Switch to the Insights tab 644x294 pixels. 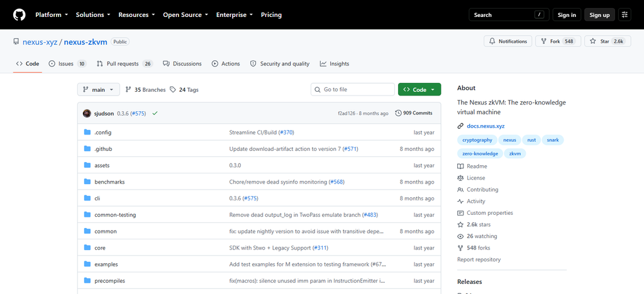pos(335,63)
